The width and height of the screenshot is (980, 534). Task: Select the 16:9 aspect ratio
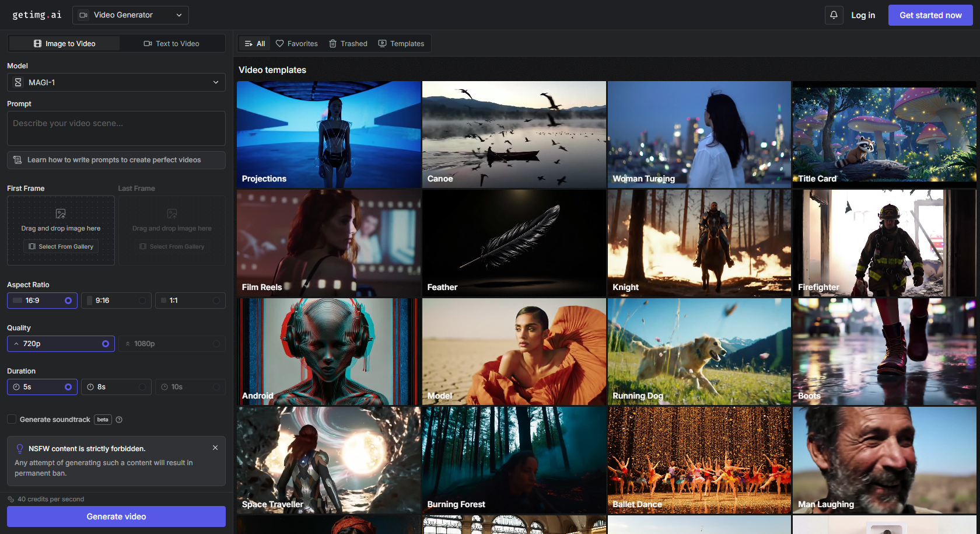pos(42,301)
